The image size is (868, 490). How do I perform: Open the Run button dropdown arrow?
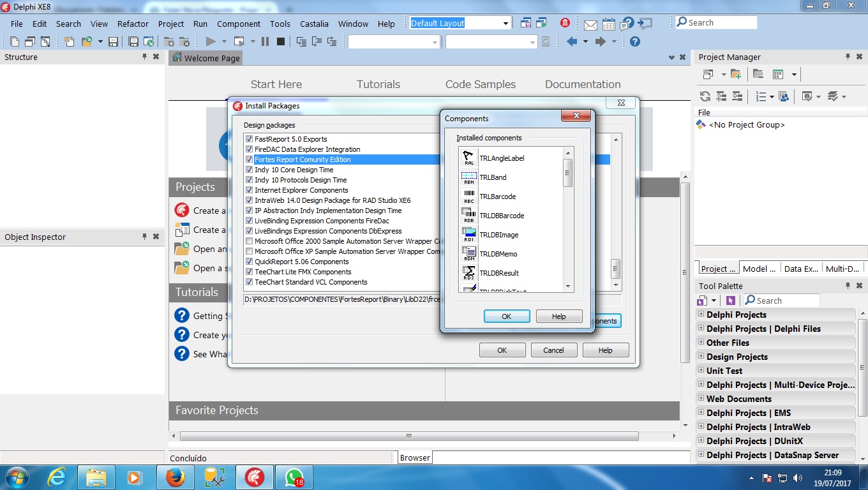(x=224, y=41)
